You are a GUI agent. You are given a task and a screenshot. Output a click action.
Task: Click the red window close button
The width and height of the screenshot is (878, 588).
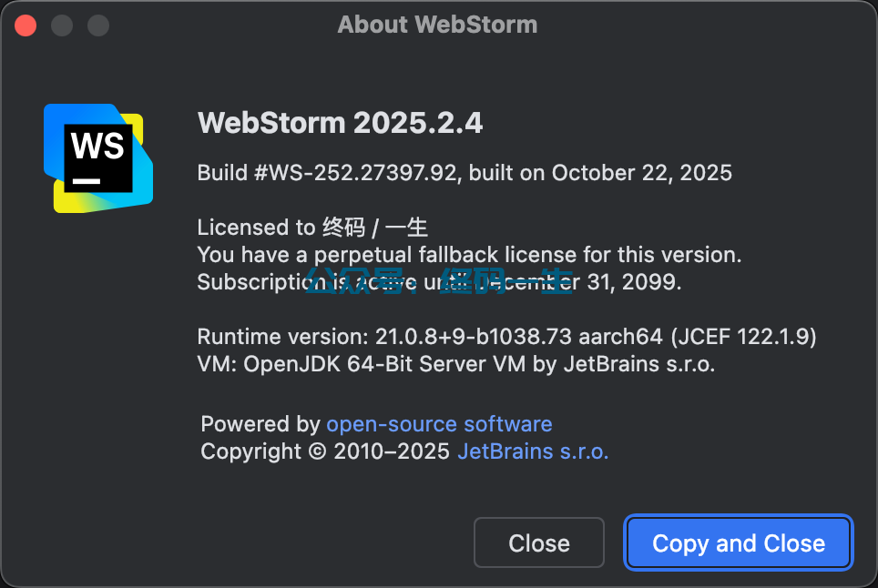click(26, 25)
